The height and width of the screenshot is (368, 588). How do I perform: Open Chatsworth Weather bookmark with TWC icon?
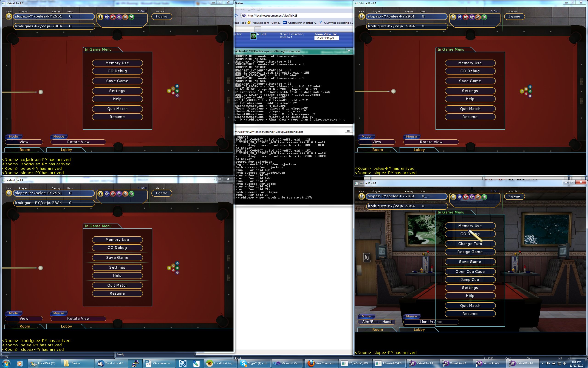pyautogui.click(x=300, y=23)
